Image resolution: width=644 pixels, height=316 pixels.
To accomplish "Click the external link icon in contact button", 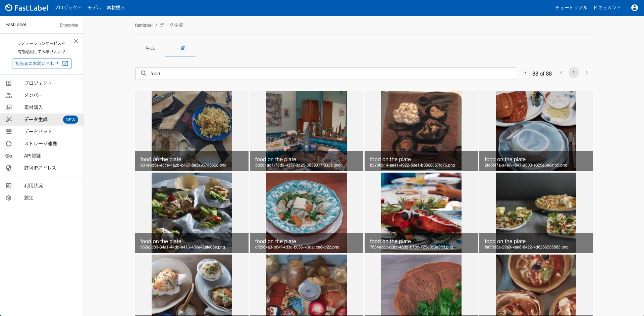I will point(65,63).
